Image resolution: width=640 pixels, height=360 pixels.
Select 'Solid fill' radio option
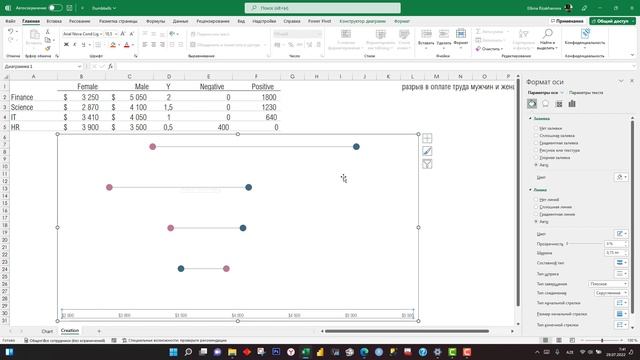[x=536, y=136]
